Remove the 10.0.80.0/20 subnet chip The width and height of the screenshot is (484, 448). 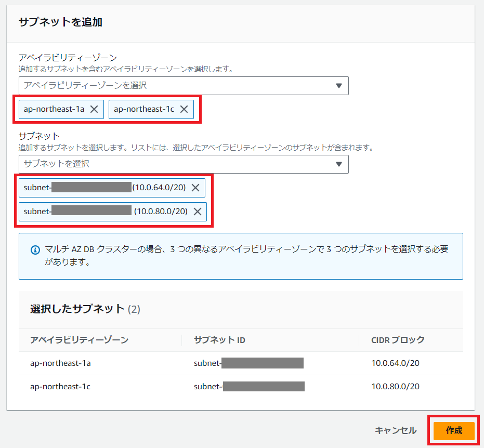coord(198,211)
